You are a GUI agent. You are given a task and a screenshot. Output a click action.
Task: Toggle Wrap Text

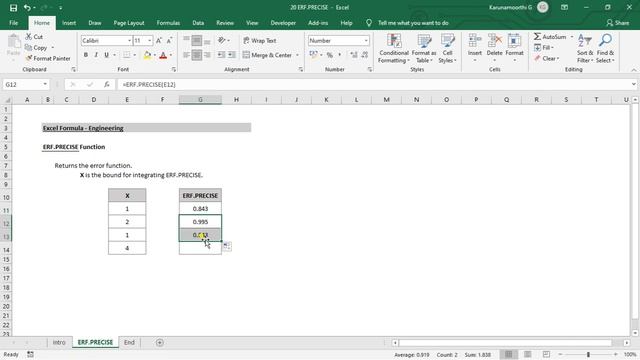(x=260, y=40)
